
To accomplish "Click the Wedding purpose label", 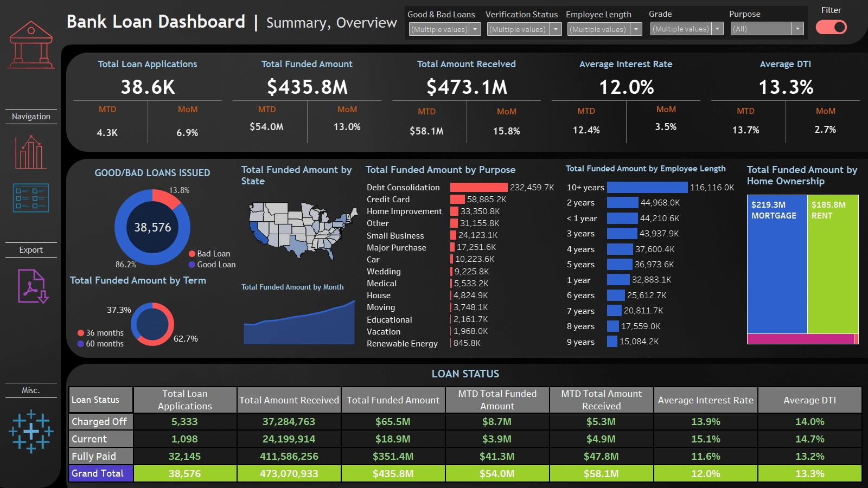I will point(384,271).
